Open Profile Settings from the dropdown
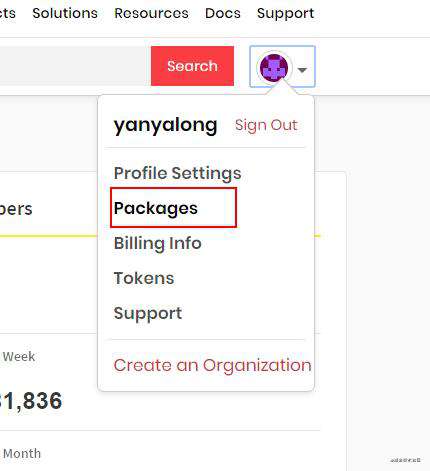Viewport: 430px width, 471px height. 177,174
